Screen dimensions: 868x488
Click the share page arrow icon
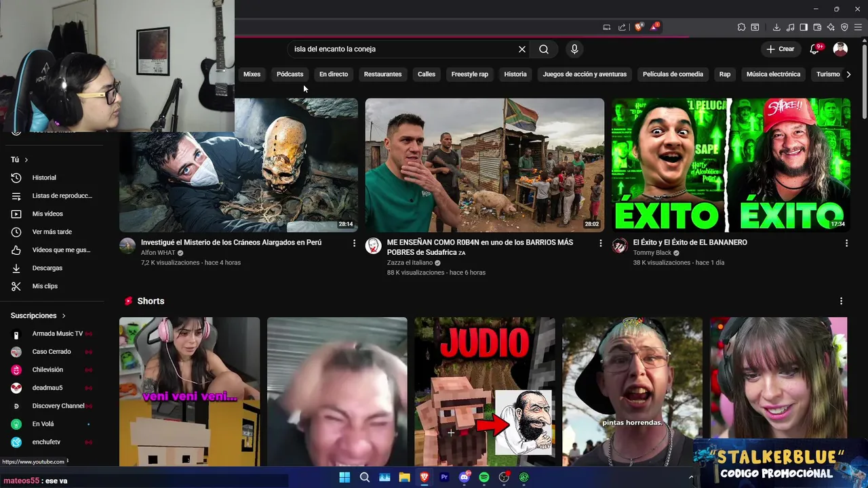pyautogui.click(x=622, y=27)
